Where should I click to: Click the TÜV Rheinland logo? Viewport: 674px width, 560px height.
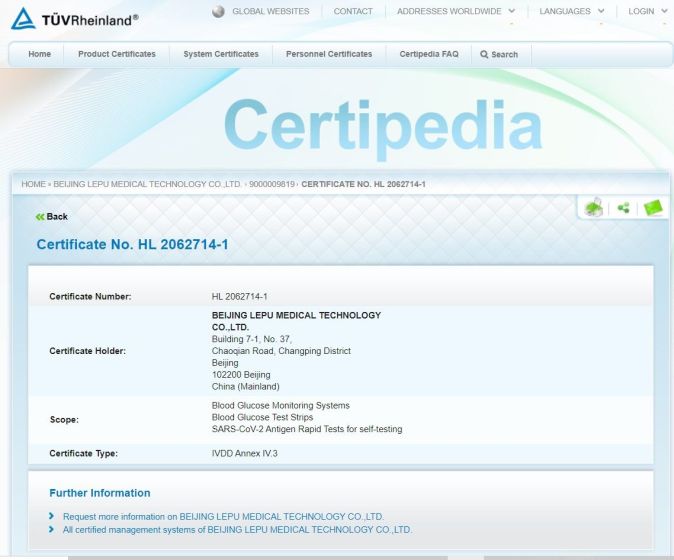tap(74, 18)
